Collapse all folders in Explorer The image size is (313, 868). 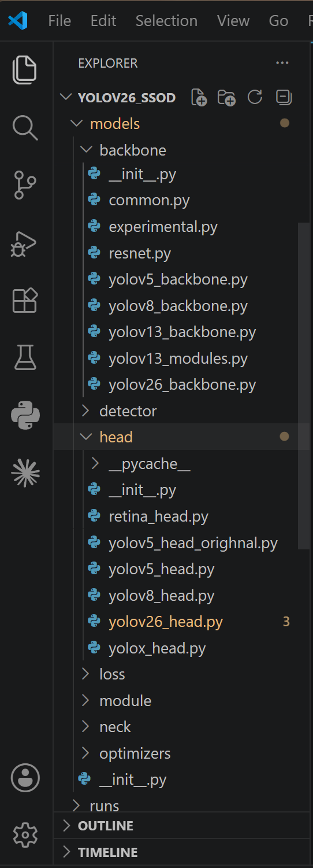point(284,97)
